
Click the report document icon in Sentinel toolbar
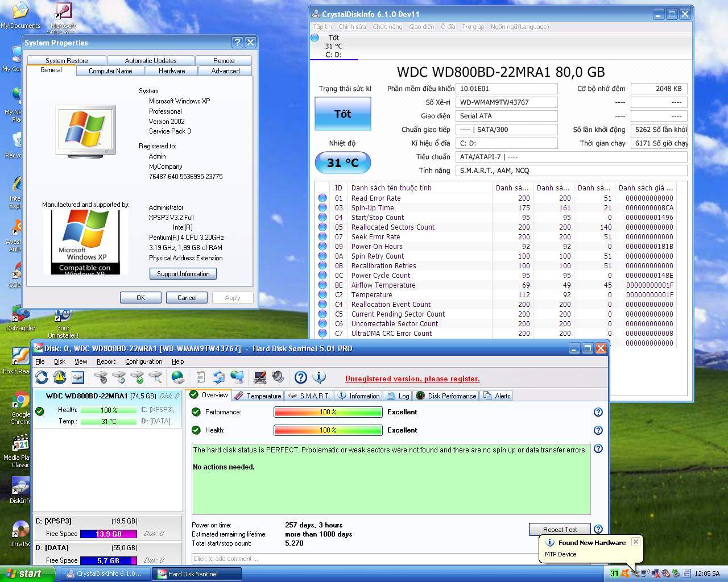click(200, 377)
